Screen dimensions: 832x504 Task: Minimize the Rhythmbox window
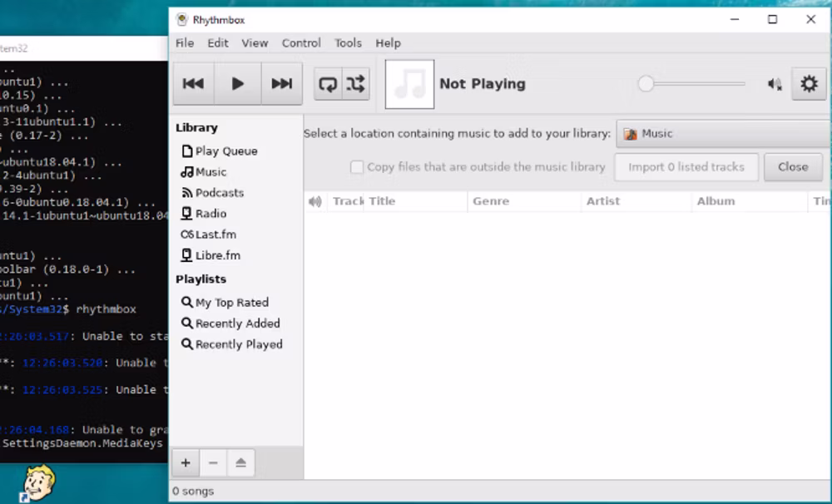(735, 20)
